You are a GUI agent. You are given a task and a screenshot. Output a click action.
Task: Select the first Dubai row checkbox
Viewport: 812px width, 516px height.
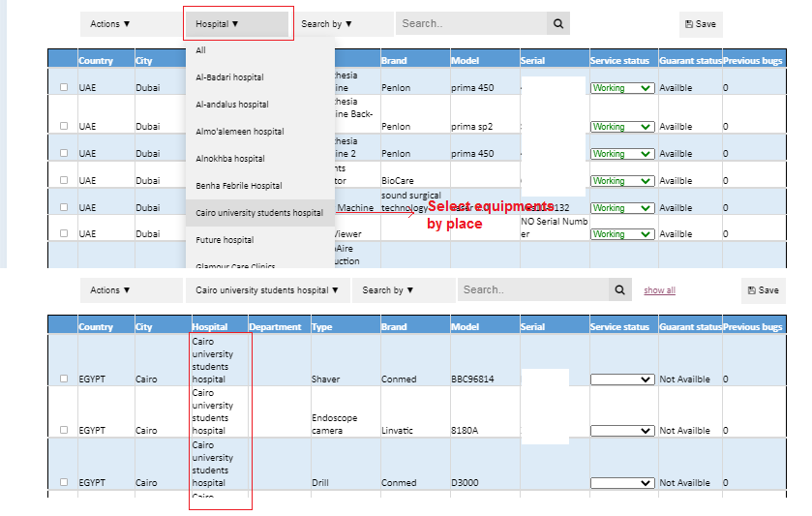64,87
